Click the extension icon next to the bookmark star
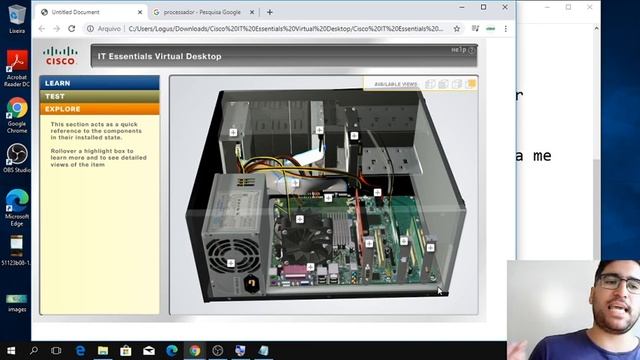Screen dimensions: 640x360 (476, 29)
